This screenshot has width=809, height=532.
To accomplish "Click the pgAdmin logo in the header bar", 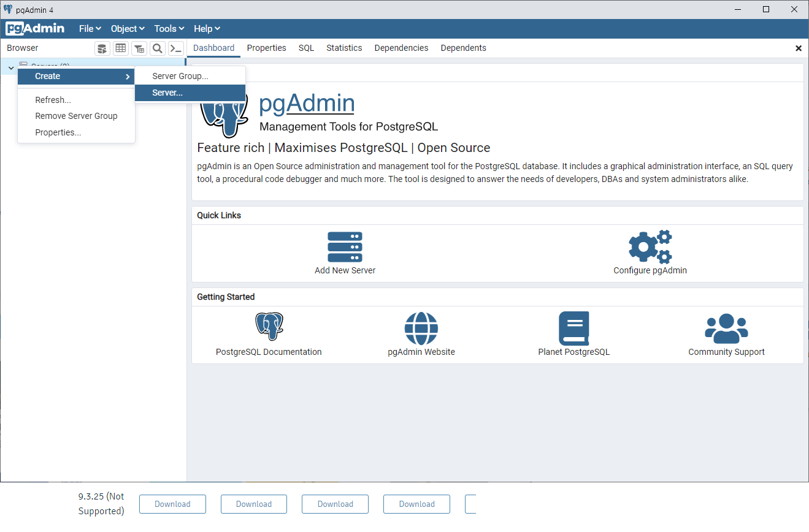I will (35, 28).
